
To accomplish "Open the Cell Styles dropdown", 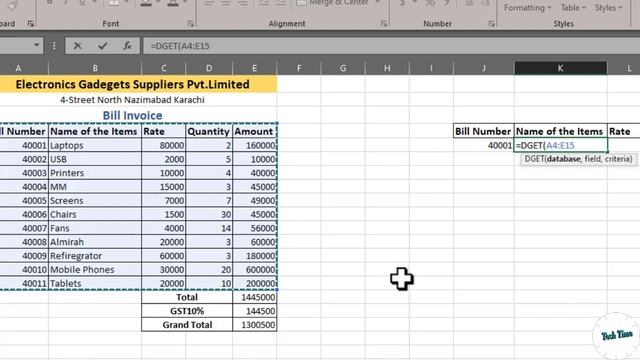I will pos(608,7).
